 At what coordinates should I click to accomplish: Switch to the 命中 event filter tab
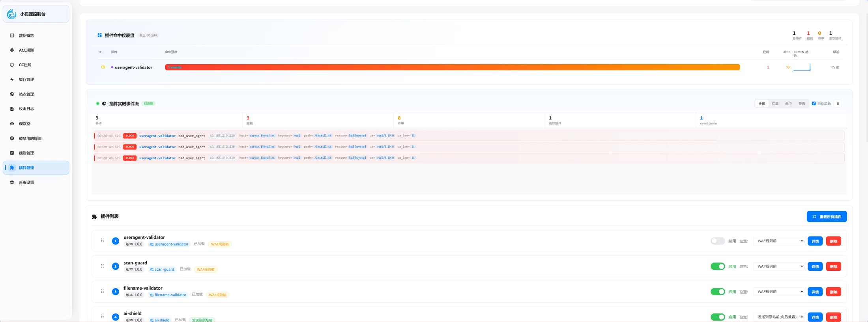(788, 104)
